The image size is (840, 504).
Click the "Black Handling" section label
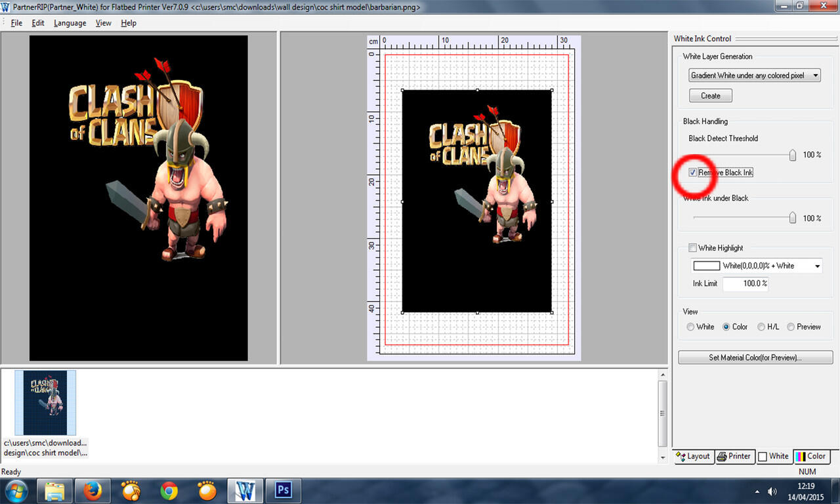click(x=705, y=121)
